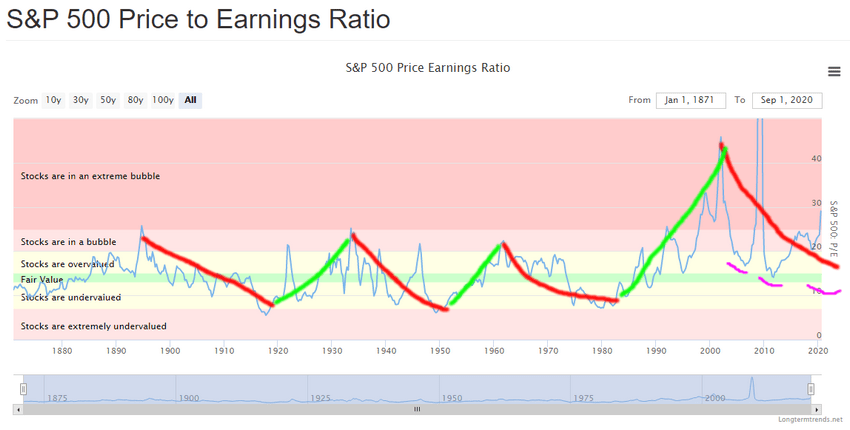
Task: Click the navigator scrollbar center grip
Action: coord(417,410)
